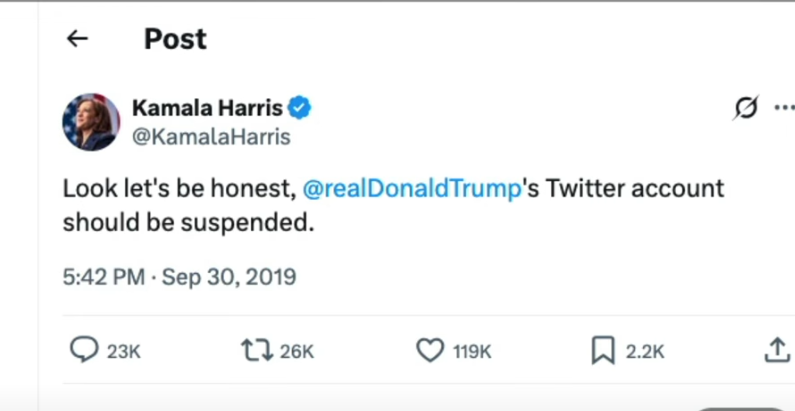This screenshot has height=411, width=795.
Task: Click the blue verified checkmark badge
Action: [x=299, y=108]
